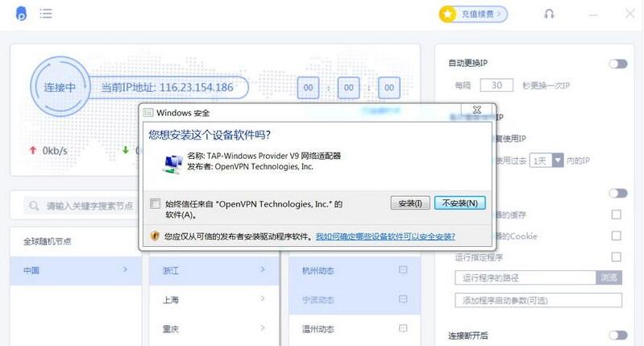Screen dimensions: 644x346
Task: Click the search magnifier icon
Action: [34, 205]
